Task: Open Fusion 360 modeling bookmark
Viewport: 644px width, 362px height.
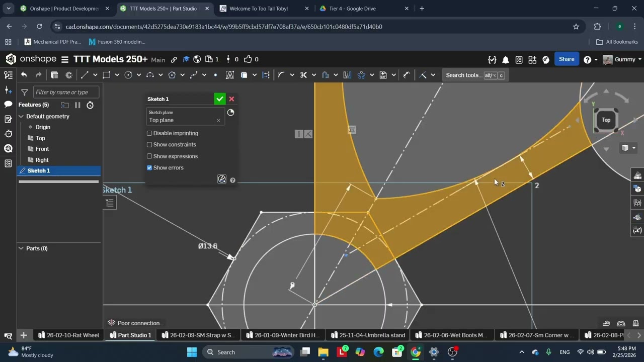Action: coord(117,42)
